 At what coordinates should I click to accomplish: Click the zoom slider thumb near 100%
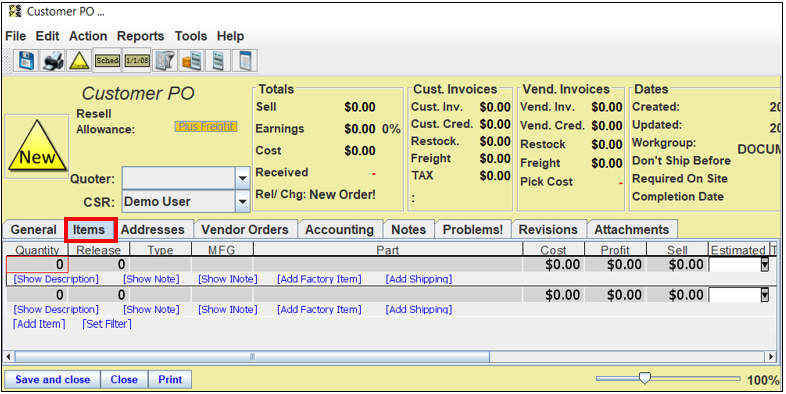coord(645,378)
